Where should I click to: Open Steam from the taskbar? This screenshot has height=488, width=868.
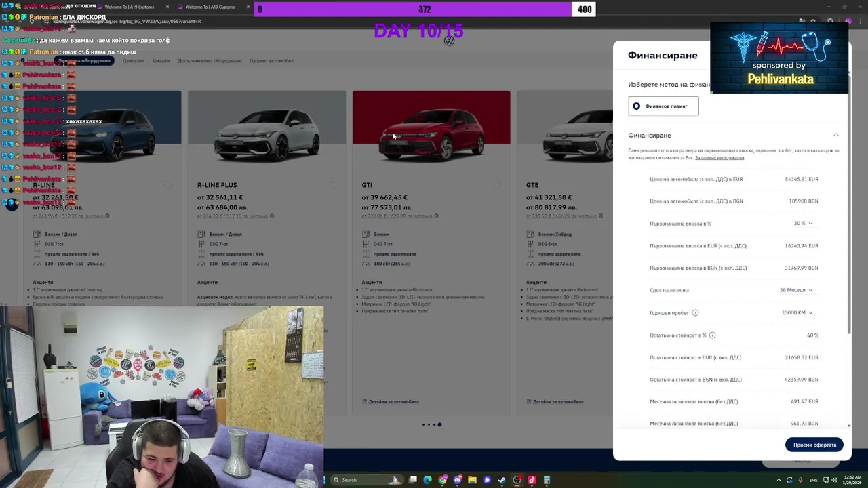(502, 480)
